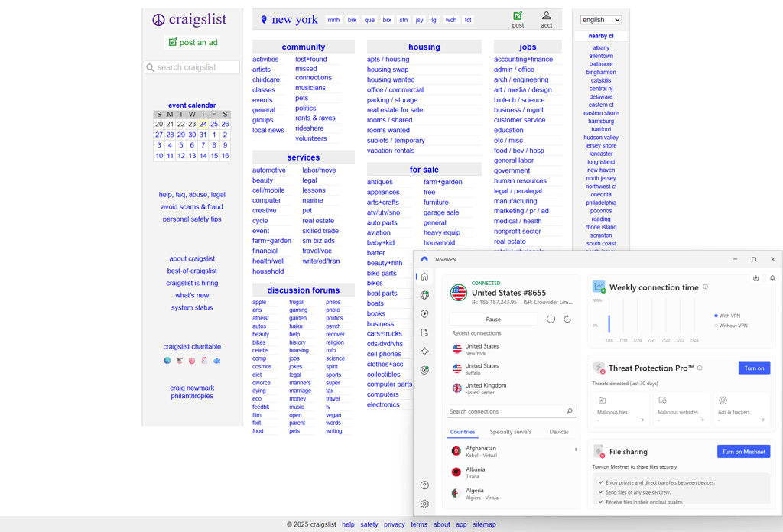Click the reconnect refresh icon beside Pause

point(567,319)
